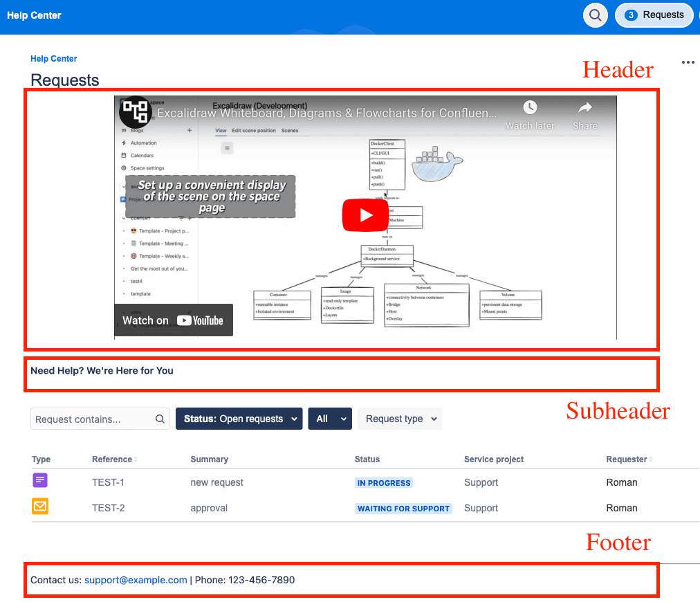
Task: Click Support project in TEST-2 row
Action: (481, 508)
